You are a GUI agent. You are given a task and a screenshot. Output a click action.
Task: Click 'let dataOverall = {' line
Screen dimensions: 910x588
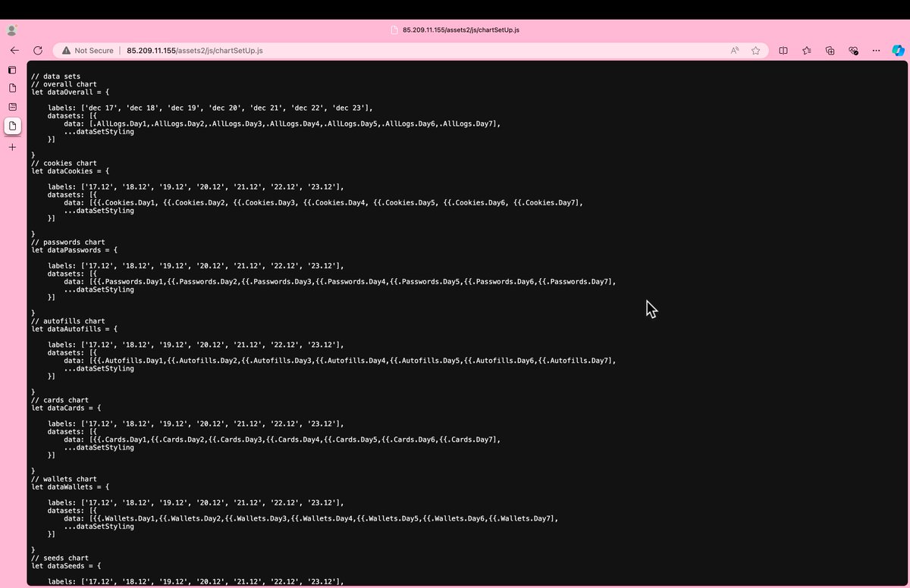pyautogui.click(x=71, y=92)
